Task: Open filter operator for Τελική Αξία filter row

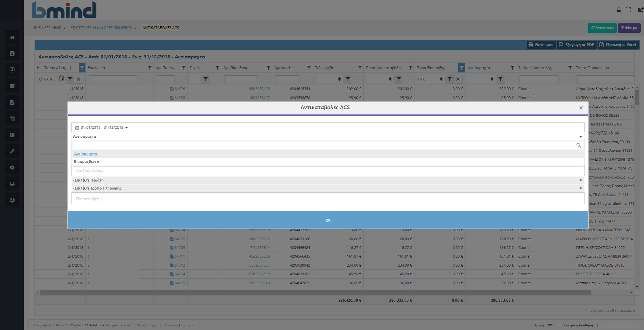Action: click(348, 79)
